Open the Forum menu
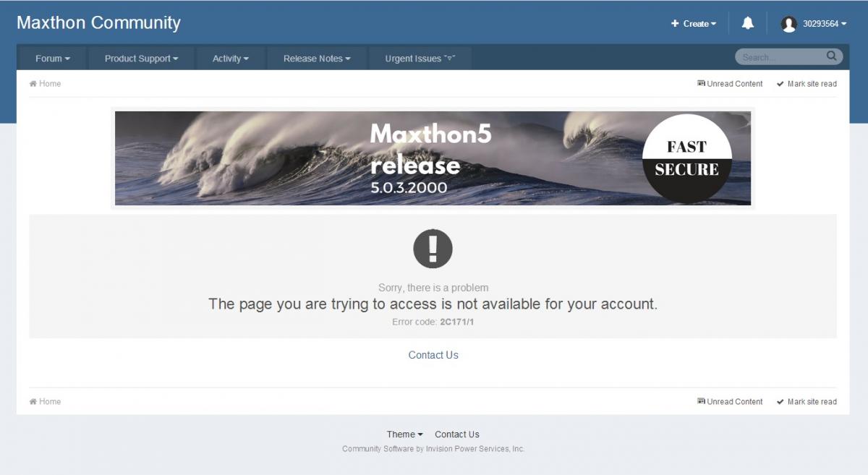Viewport: 868px width, 475px height. [x=53, y=59]
